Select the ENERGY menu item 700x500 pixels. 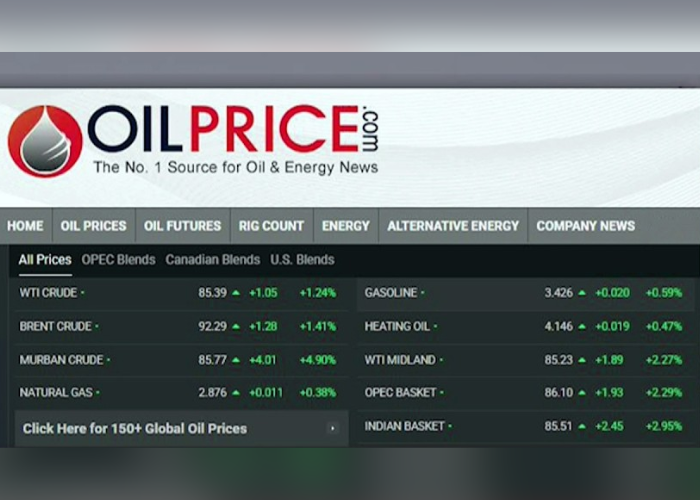pyautogui.click(x=346, y=226)
